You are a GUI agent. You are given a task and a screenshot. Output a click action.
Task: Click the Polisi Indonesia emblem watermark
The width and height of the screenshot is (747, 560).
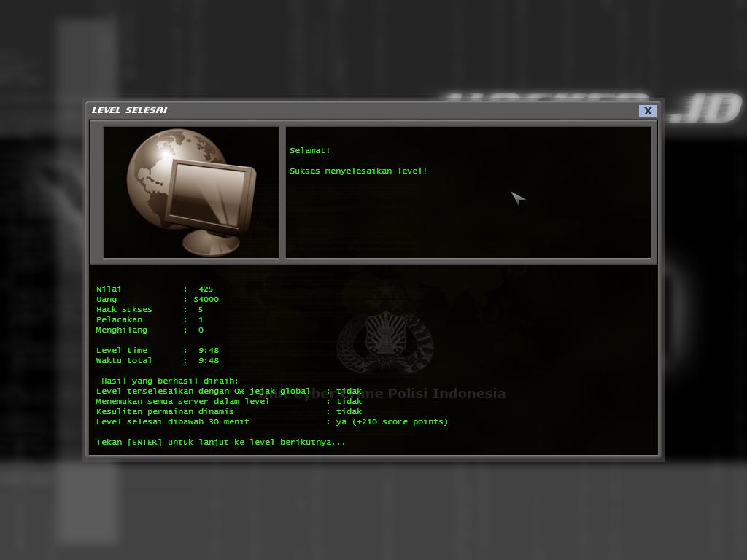[x=384, y=341]
